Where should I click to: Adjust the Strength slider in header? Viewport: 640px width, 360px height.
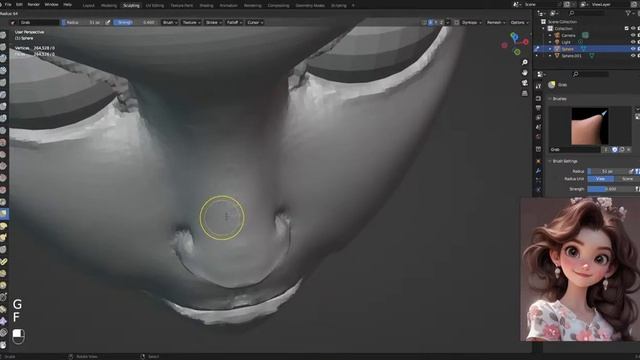pos(136,22)
